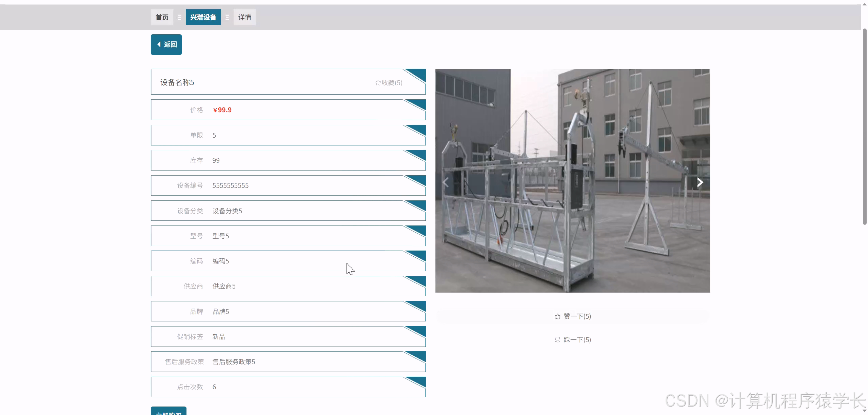Favorite the item via 收藏(5) star

tap(389, 83)
